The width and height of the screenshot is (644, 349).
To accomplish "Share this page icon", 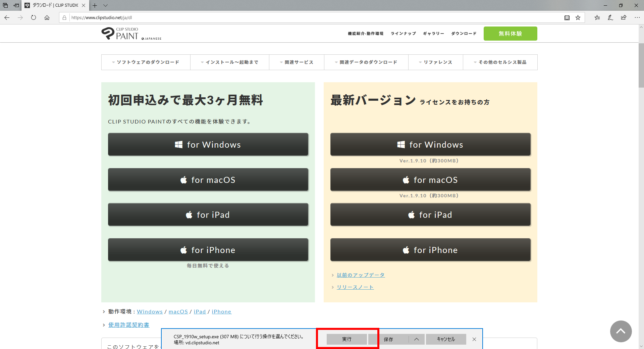I will pos(624,17).
